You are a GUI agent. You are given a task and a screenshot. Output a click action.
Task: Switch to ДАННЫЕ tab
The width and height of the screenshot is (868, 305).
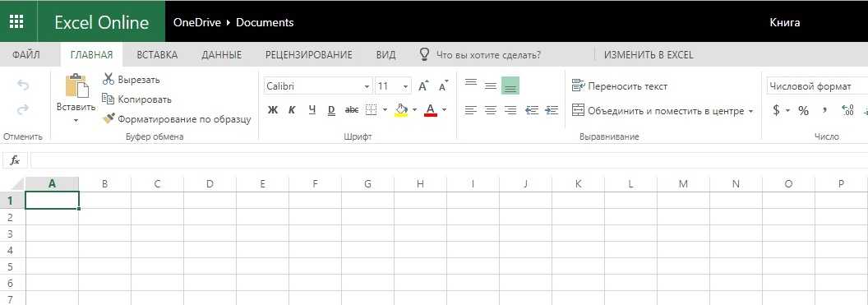(x=221, y=55)
